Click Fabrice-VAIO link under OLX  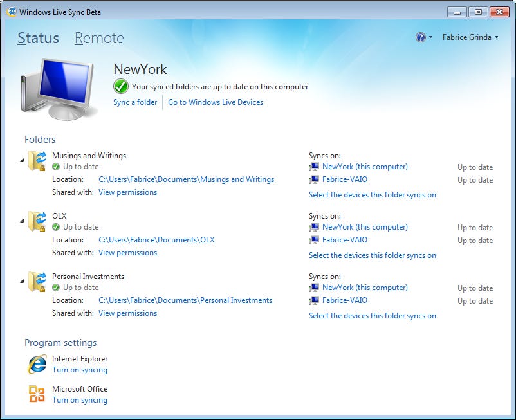pos(345,240)
